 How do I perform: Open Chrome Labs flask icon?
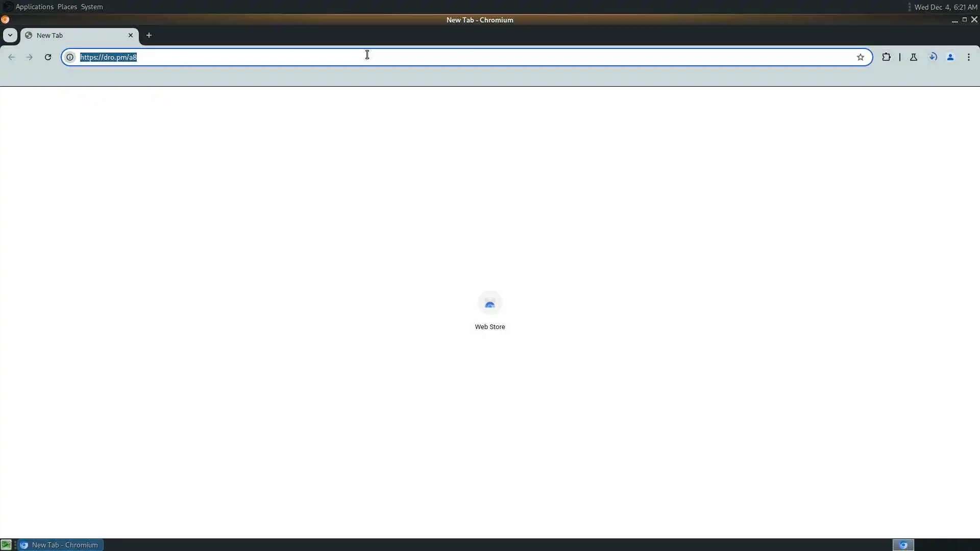tap(914, 57)
